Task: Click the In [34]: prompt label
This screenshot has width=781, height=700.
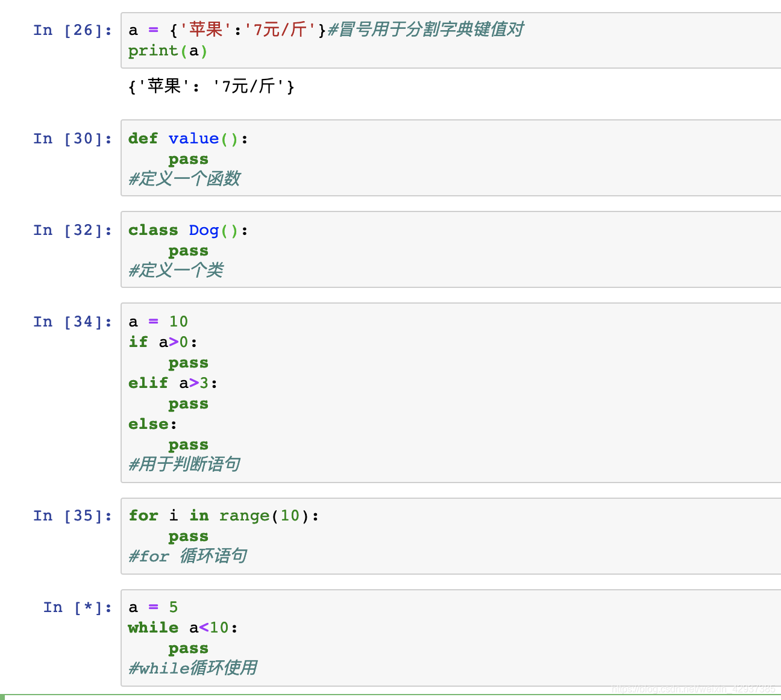Action: pyautogui.click(x=73, y=322)
